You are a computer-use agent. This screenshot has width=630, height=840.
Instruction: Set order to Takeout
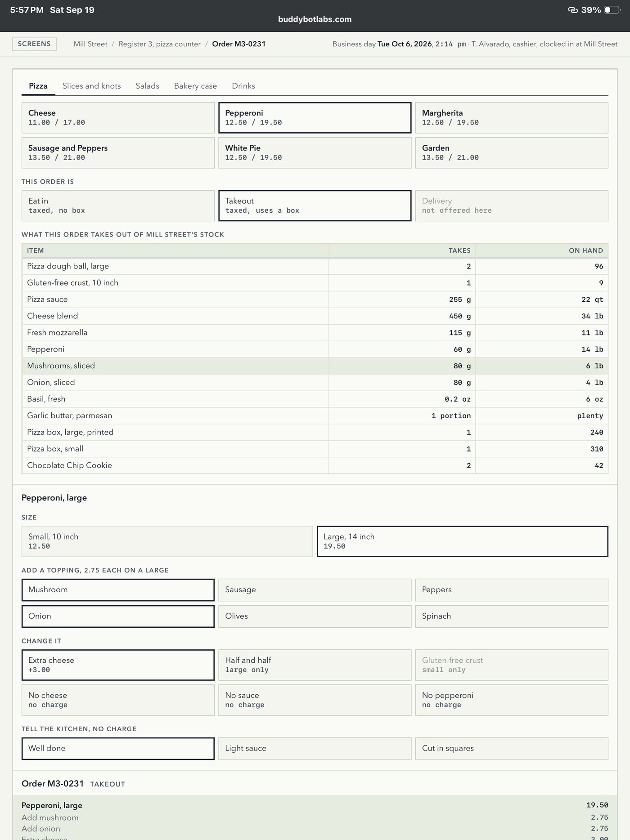pos(315,206)
